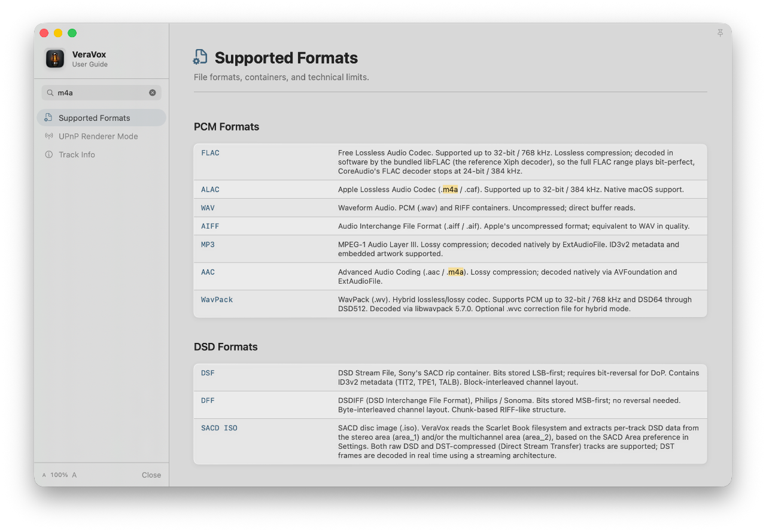766x532 pixels.
Task: Increase text size with large A
Action: pyautogui.click(x=74, y=475)
